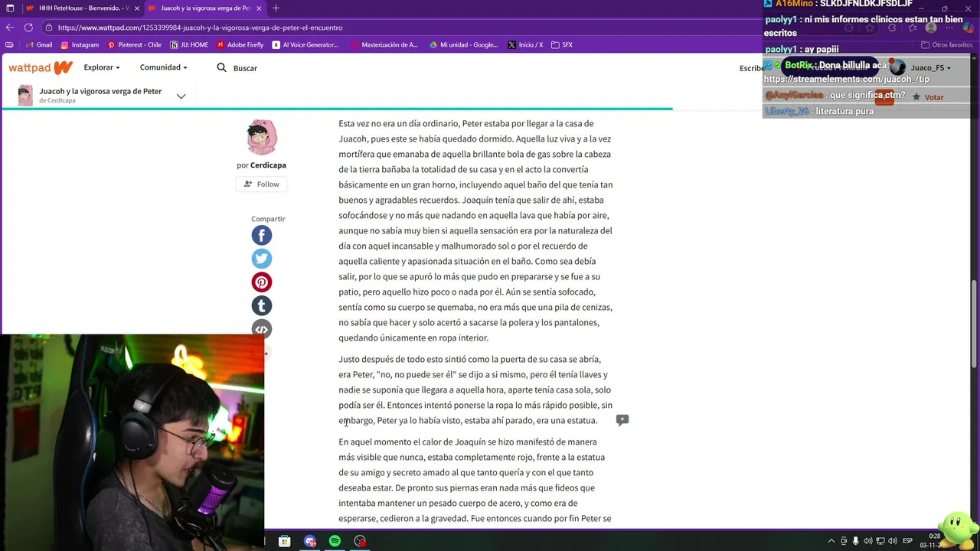Open author Cerdicapa's profile link
This screenshot has height=551, width=980.
[268, 165]
